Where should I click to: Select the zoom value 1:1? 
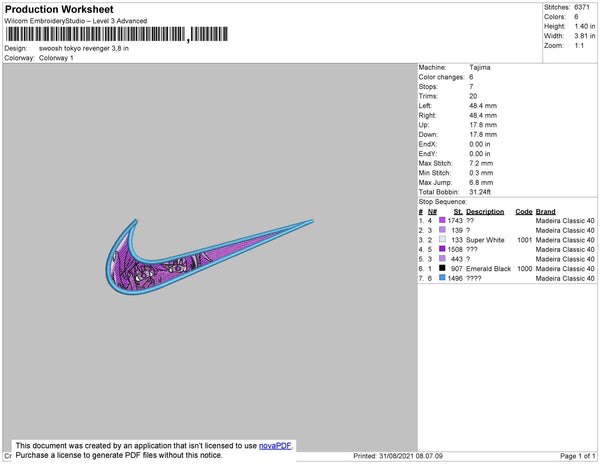click(x=579, y=46)
